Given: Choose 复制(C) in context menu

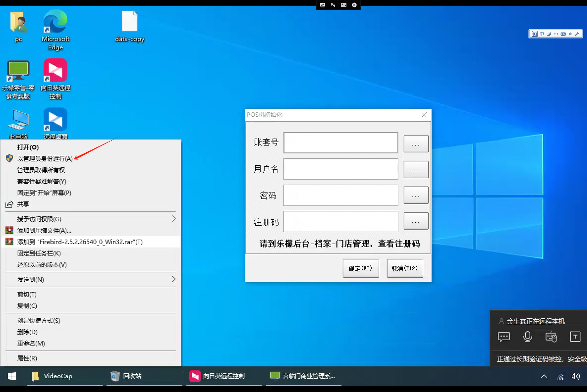Looking at the screenshot, I should (x=91, y=306).
